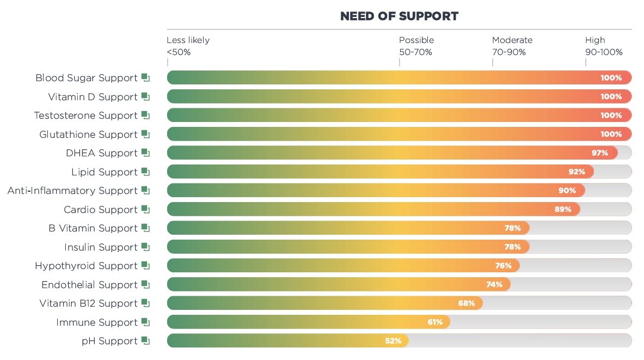This screenshot has height=360, width=644.
Task: Click the Anti-Inflammatory Support popup icon
Action: pos(145,190)
